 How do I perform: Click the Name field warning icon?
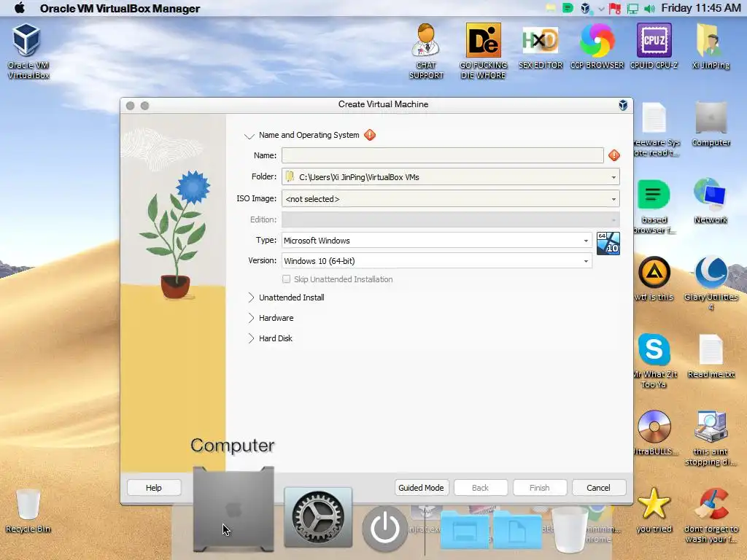point(614,155)
